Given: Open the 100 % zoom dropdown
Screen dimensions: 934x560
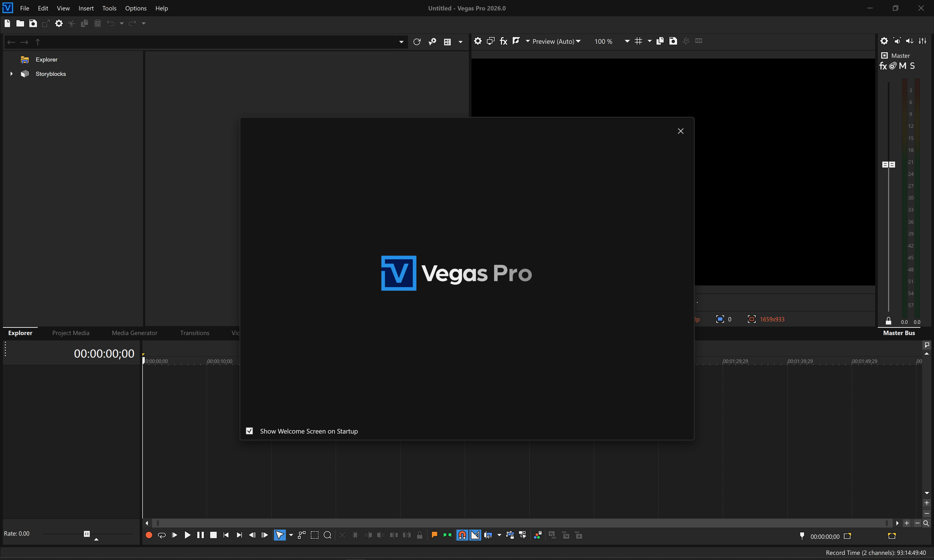Looking at the screenshot, I should pos(627,41).
